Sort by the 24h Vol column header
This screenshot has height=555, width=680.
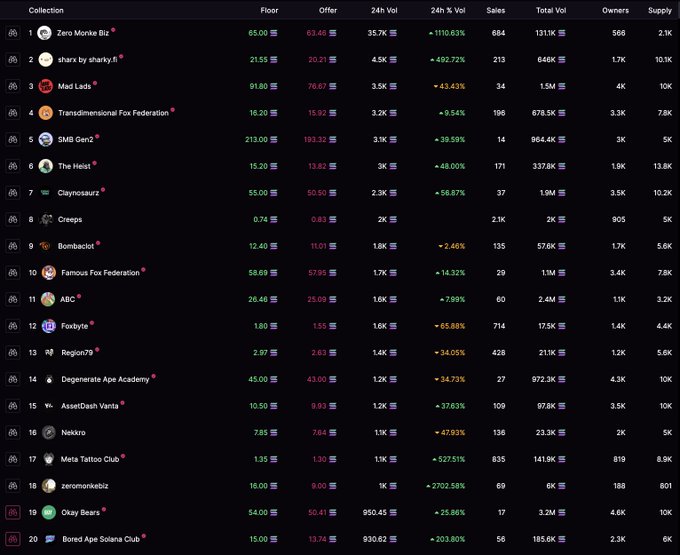pyautogui.click(x=384, y=10)
